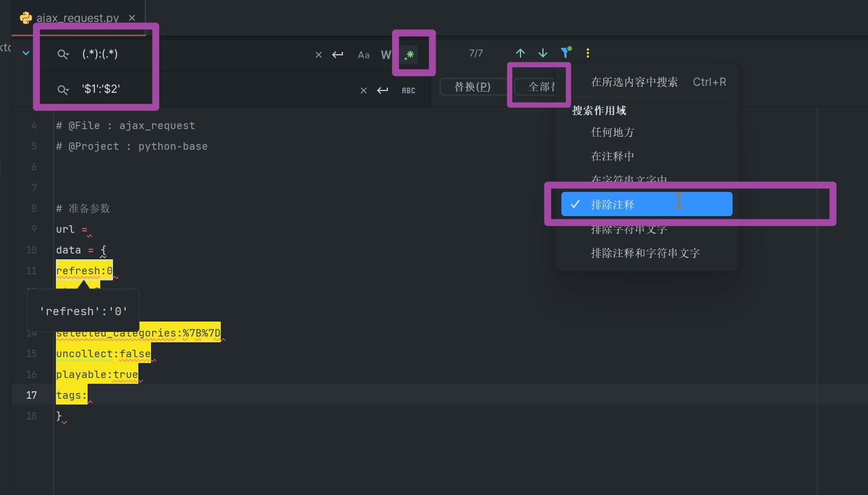
Task: Toggle whole words matching with the W icon
Action: [x=386, y=54]
